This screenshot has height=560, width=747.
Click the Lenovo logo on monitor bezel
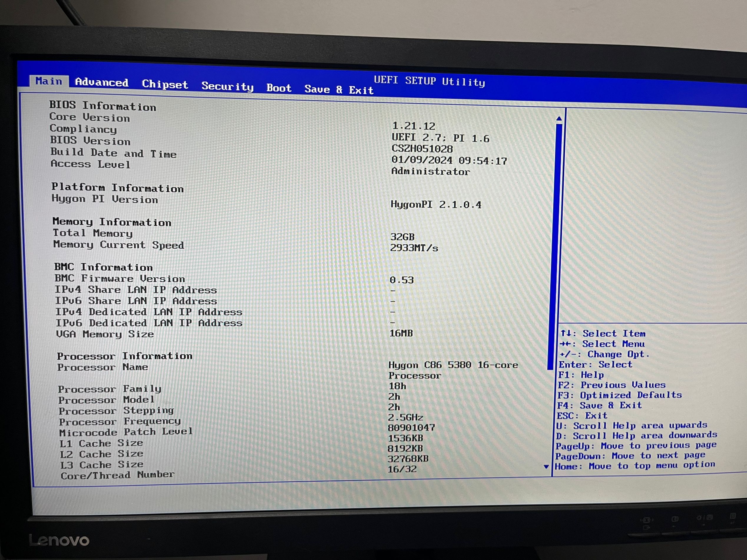(59, 541)
